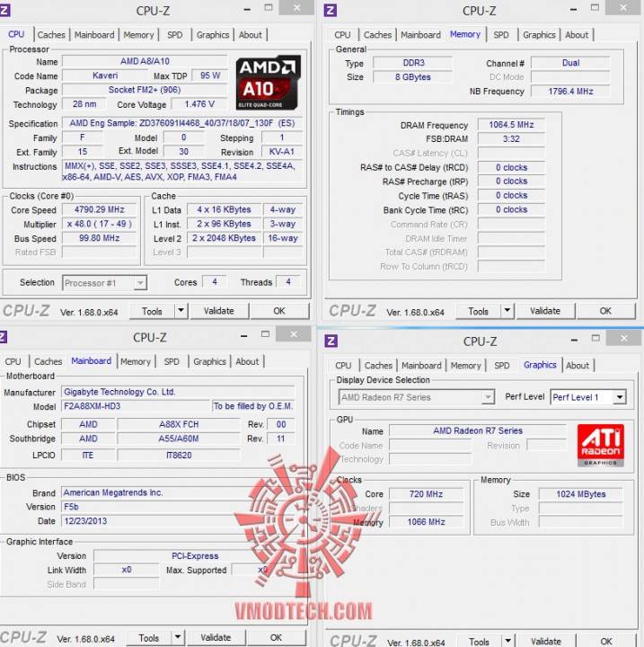This screenshot has width=644, height=647.
Task: Click the ATI Radeon graphics logo
Action: click(x=600, y=445)
